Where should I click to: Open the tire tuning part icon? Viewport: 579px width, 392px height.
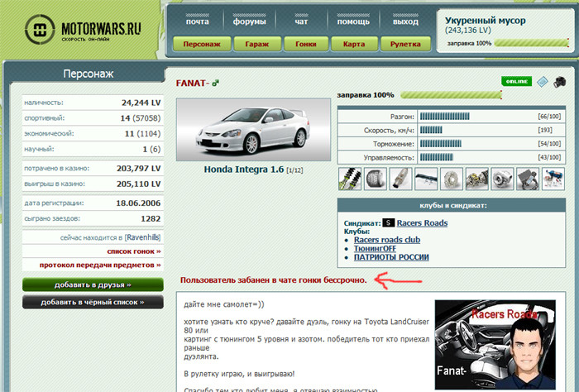tap(376, 179)
